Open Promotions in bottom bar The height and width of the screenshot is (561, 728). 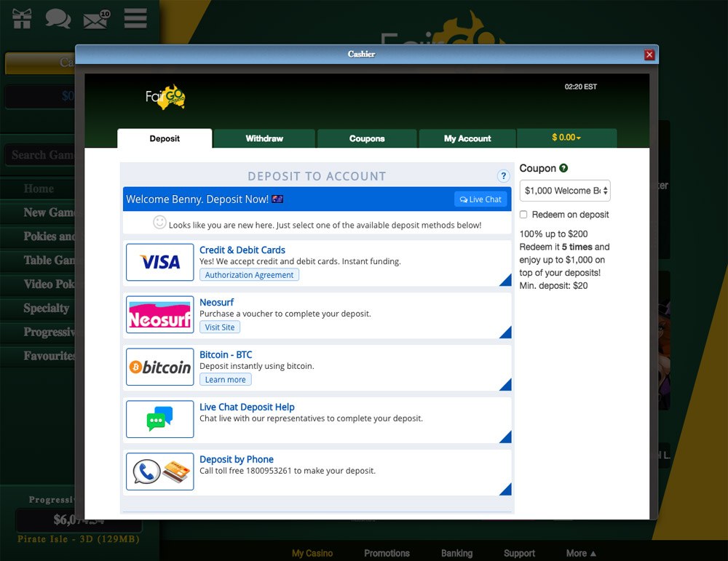point(387,553)
